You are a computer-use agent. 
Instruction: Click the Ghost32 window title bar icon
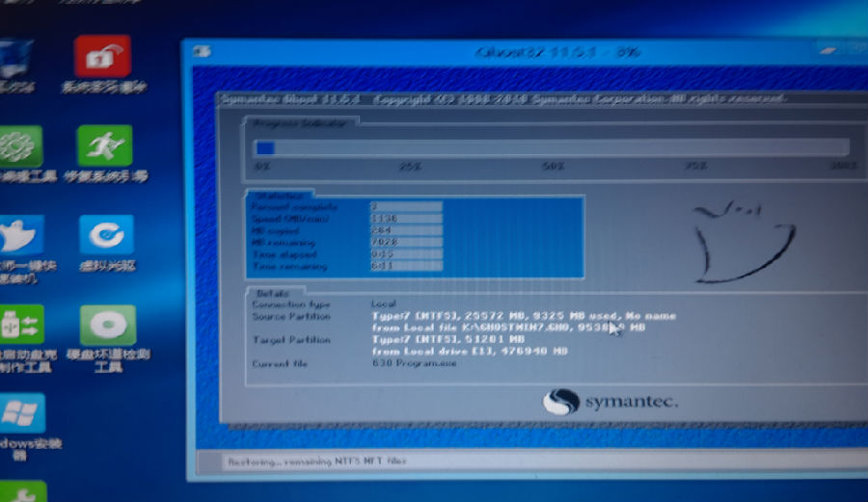[x=203, y=52]
